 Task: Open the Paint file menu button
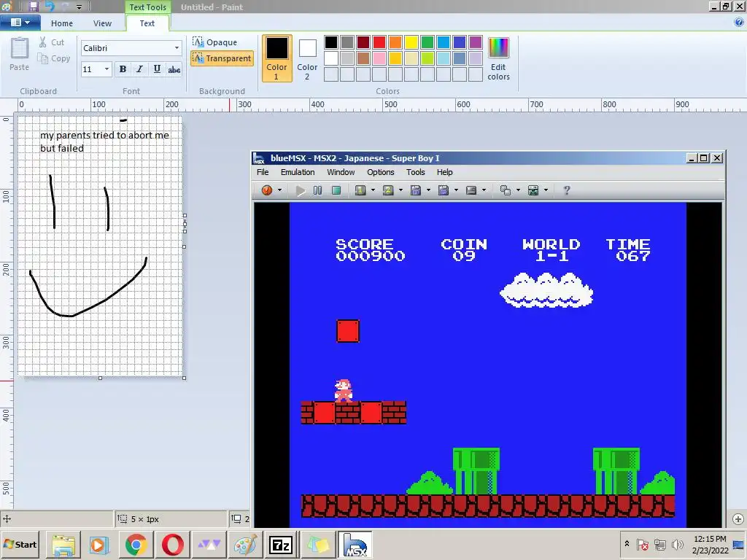coord(20,23)
